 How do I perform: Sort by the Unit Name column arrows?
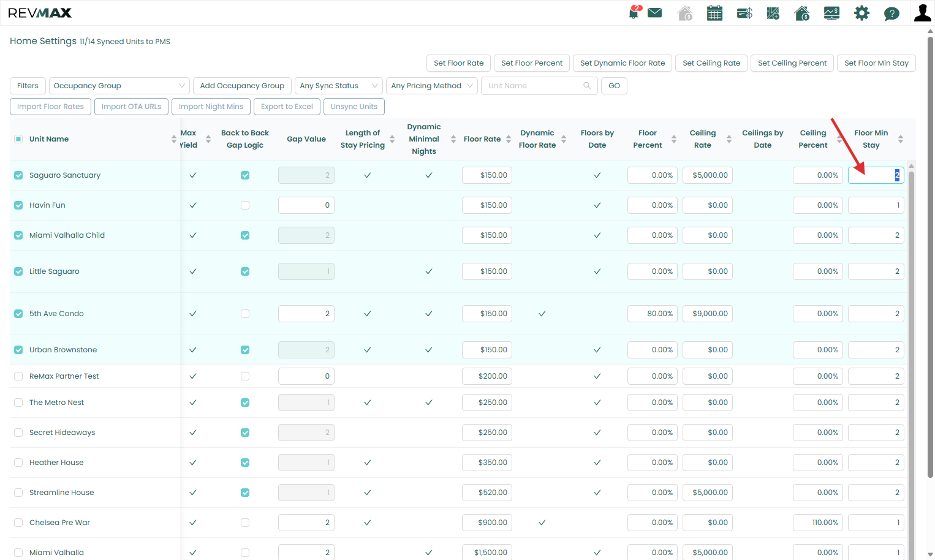[x=174, y=139]
